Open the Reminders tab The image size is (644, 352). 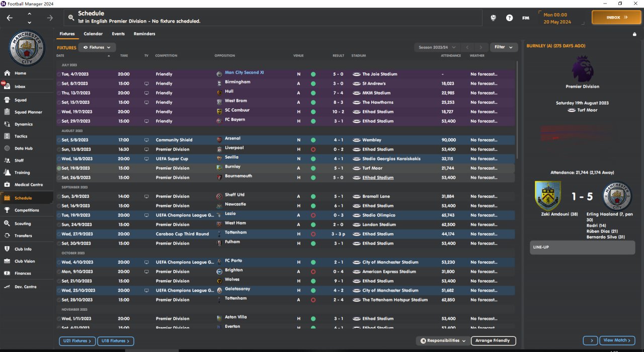tap(144, 34)
